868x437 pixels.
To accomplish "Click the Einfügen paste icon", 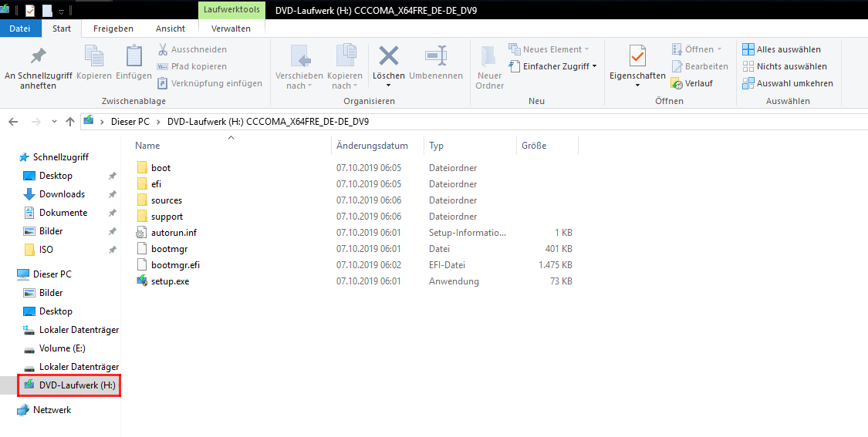I will (134, 55).
